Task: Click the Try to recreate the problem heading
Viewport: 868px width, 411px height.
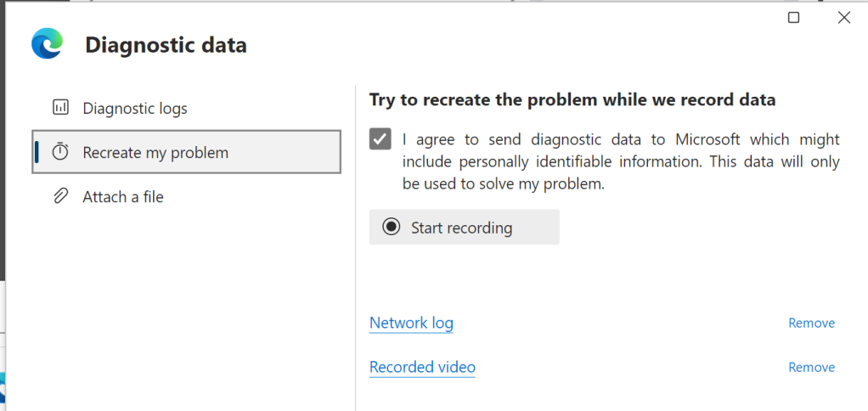Action: (x=572, y=100)
